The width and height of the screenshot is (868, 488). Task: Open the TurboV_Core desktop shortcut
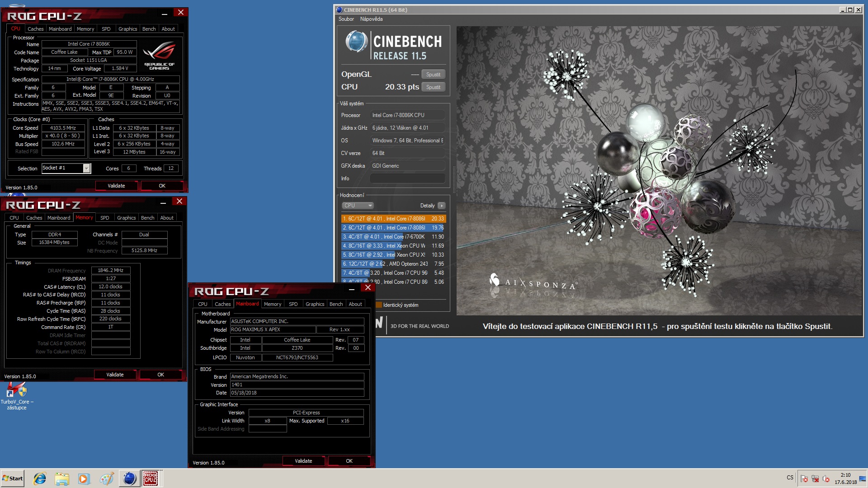coord(17,396)
